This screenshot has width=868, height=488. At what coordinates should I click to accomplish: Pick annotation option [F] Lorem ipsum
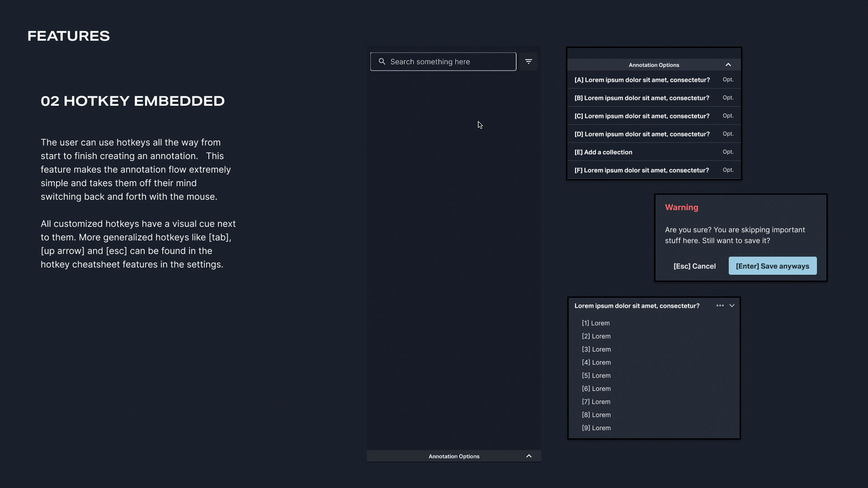(x=642, y=170)
